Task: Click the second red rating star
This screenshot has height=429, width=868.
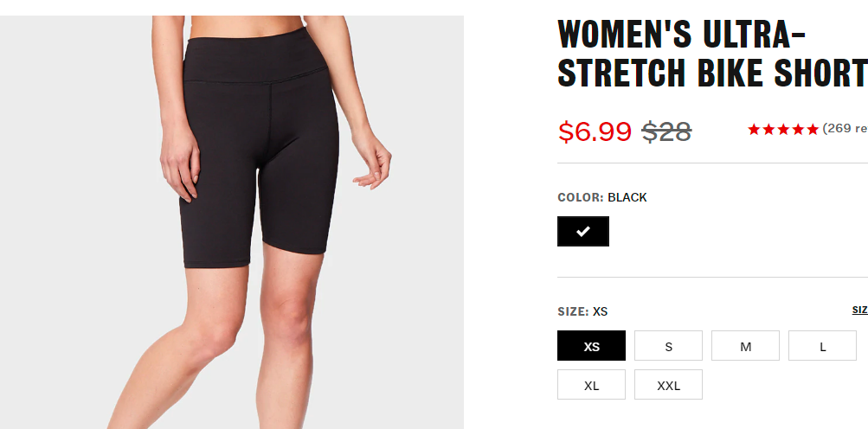Action: coord(768,130)
